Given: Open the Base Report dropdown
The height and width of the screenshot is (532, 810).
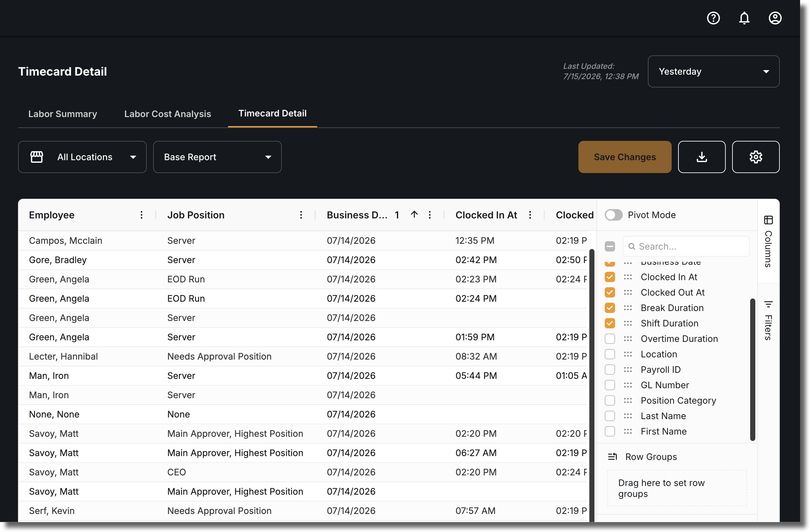Looking at the screenshot, I should (217, 157).
